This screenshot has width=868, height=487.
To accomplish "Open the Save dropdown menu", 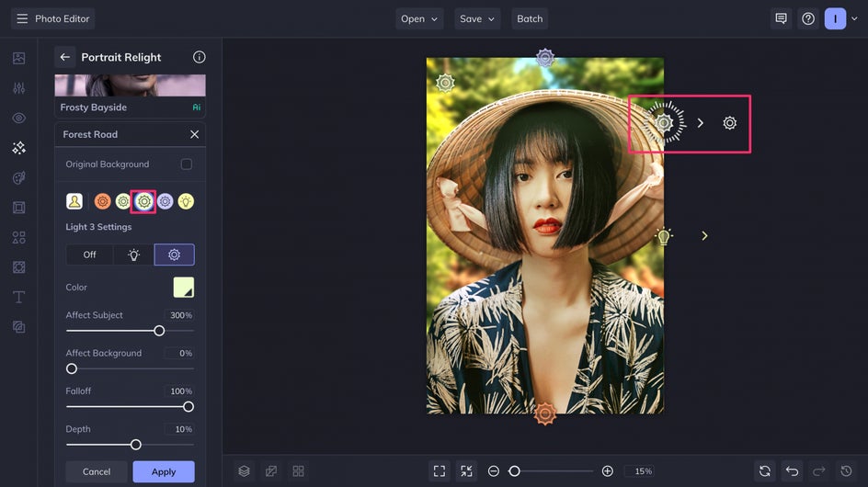I will 477,18.
